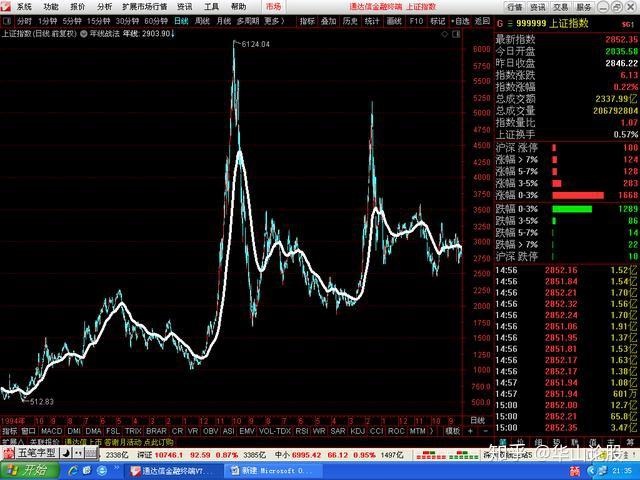The image size is (640, 480).
Task: Click the 点此订购 promotion link
Action: pyautogui.click(x=158, y=442)
